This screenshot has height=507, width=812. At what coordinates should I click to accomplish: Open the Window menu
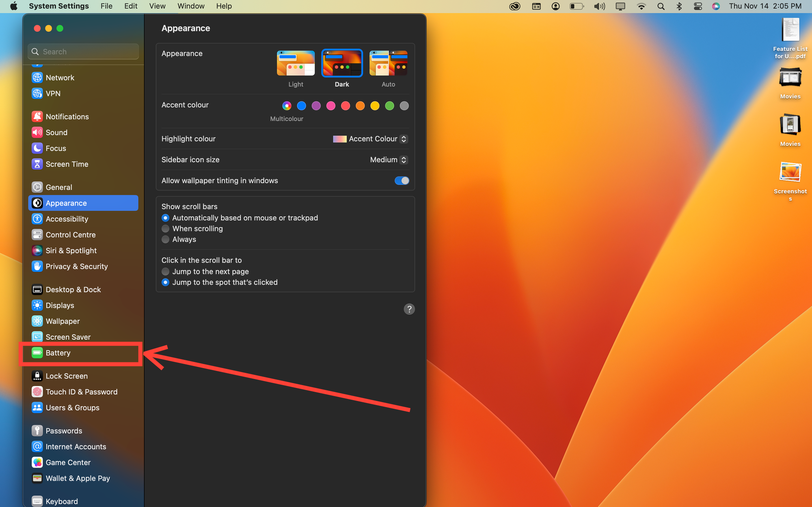(190, 6)
